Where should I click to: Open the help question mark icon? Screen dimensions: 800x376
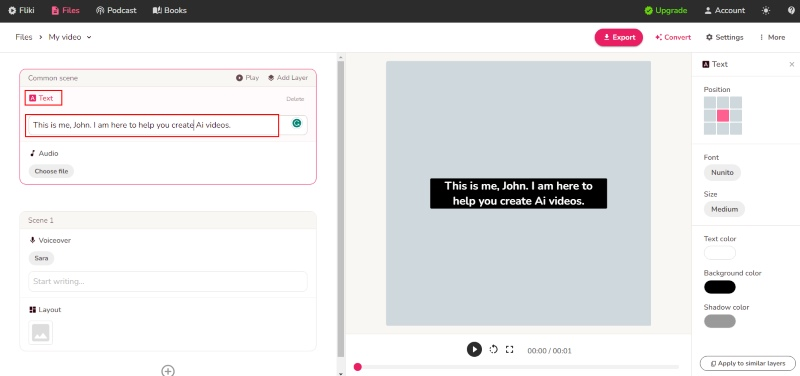pyautogui.click(x=791, y=10)
